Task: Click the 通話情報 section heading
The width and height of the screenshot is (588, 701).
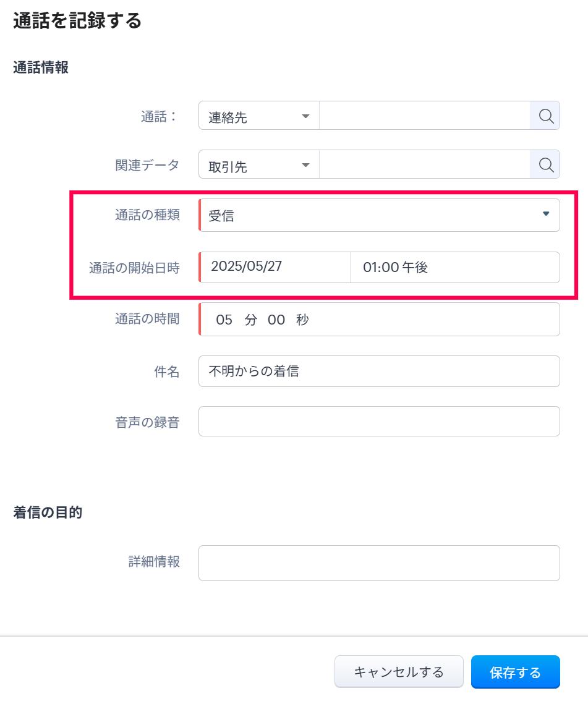Action: 41,67
